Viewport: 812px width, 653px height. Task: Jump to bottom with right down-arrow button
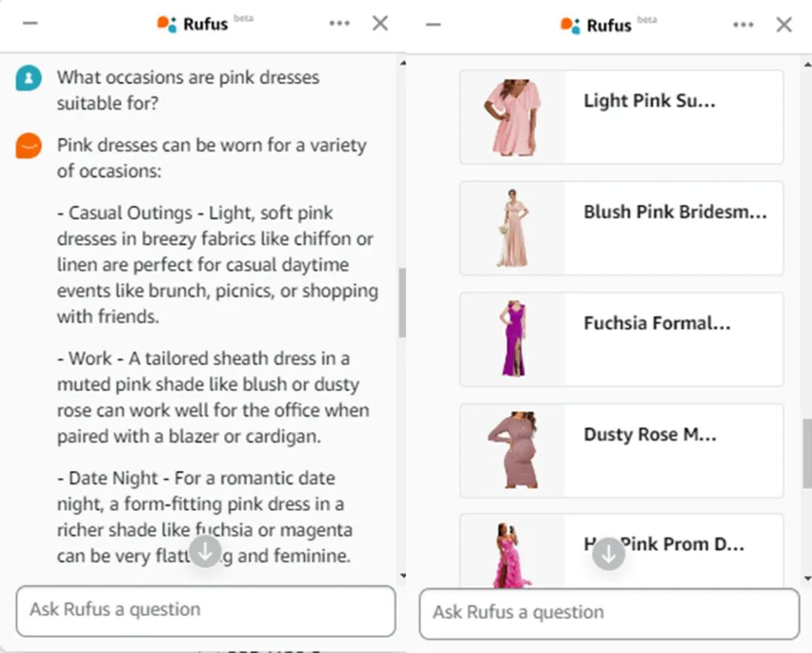point(608,554)
